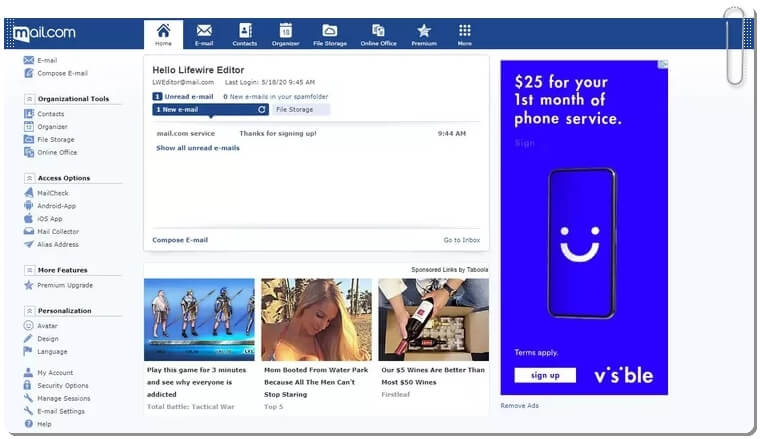This screenshot has height=439, width=760.
Task: Click the MailCheck icon in sidebar
Action: click(29, 193)
